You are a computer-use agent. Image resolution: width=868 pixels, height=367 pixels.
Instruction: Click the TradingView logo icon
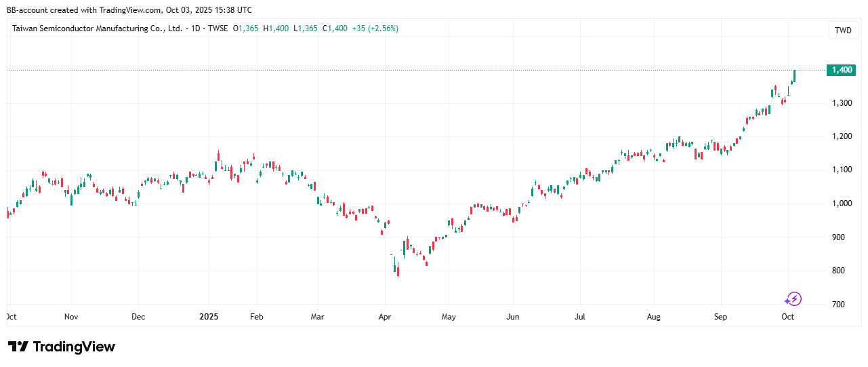point(18,347)
